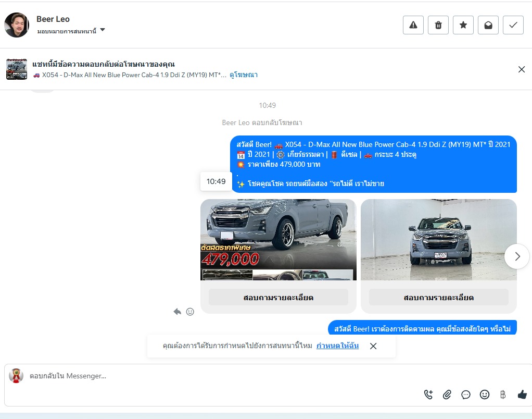Send a thumbs-up like

pyautogui.click(x=522, y=394)
